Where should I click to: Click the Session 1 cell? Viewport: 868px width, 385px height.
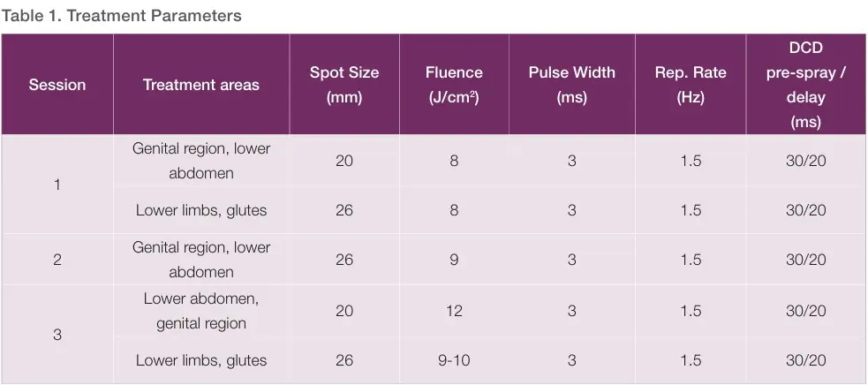tap(57, 185)
